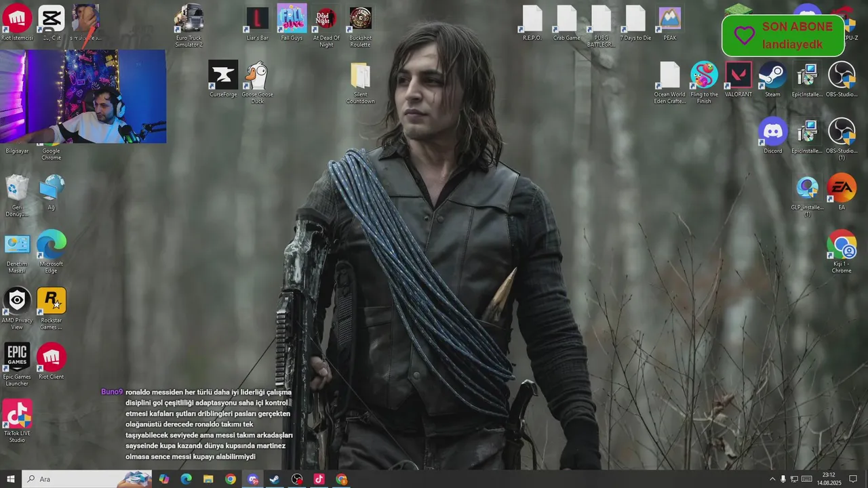This screenshot has height=488, width=868.
Task: Expand the system tray hidden icons chevron
Action: [772, 479]
